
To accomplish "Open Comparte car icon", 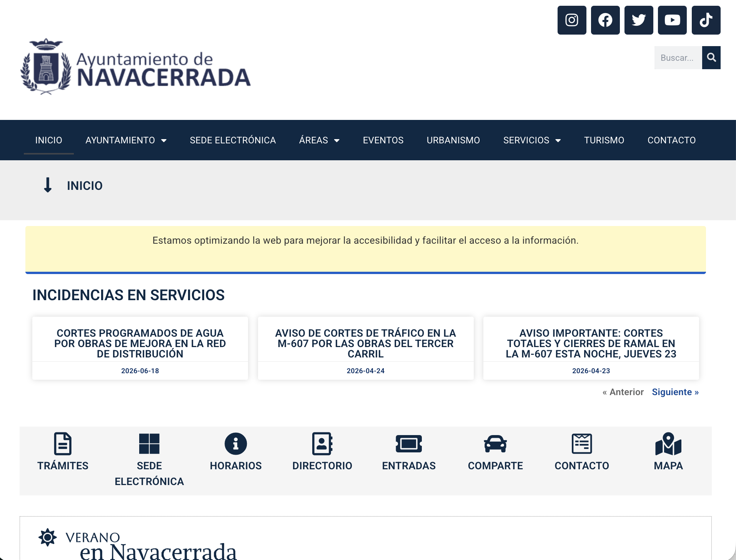I will [495, 444].
